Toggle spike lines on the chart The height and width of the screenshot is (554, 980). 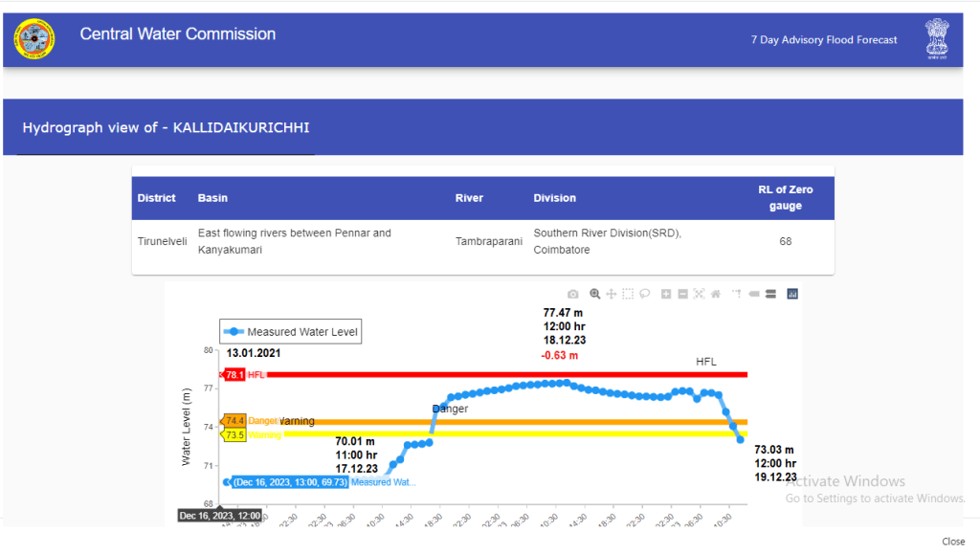736,294
